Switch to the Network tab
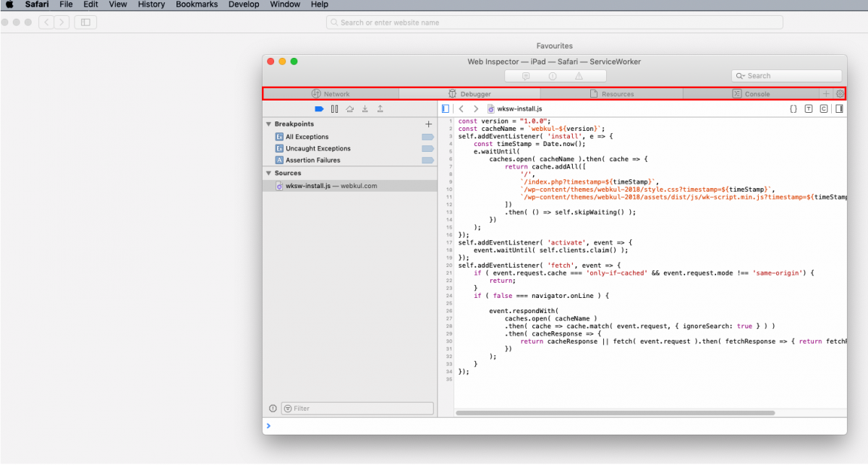868x465 pixels. 331,94
